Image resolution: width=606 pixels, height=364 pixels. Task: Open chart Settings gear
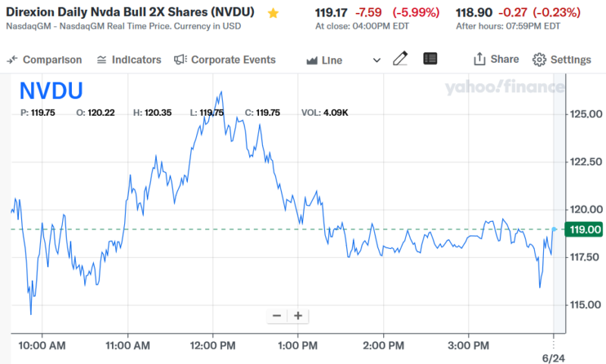(x=539, y=60)
